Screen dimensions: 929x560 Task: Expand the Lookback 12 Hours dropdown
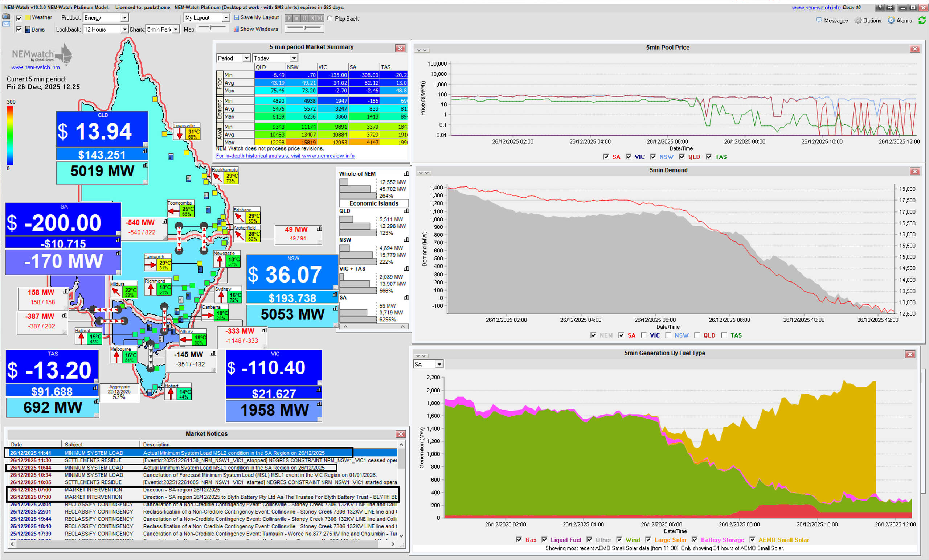coord(124,29)
